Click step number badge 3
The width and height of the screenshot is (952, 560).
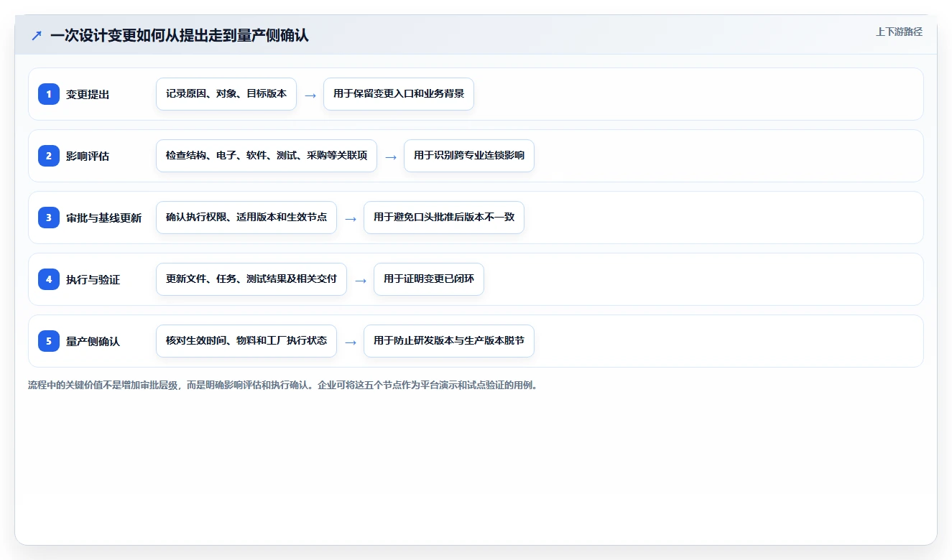(49, 218)
